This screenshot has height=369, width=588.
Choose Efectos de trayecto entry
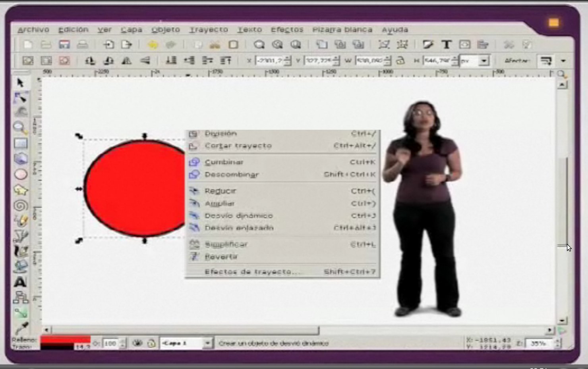tap(282, 272)
